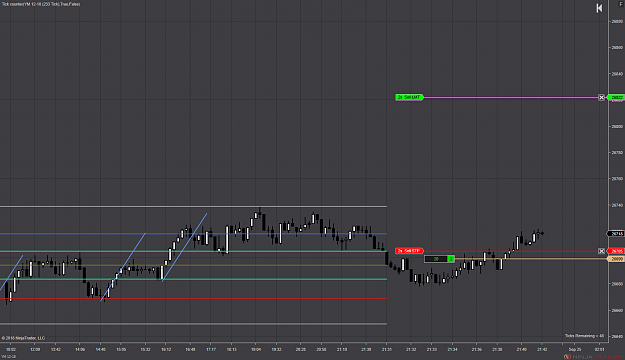The image size is (625, 360).
Task: Click the Ticks Remaining counter text
Action: [584, 336]
